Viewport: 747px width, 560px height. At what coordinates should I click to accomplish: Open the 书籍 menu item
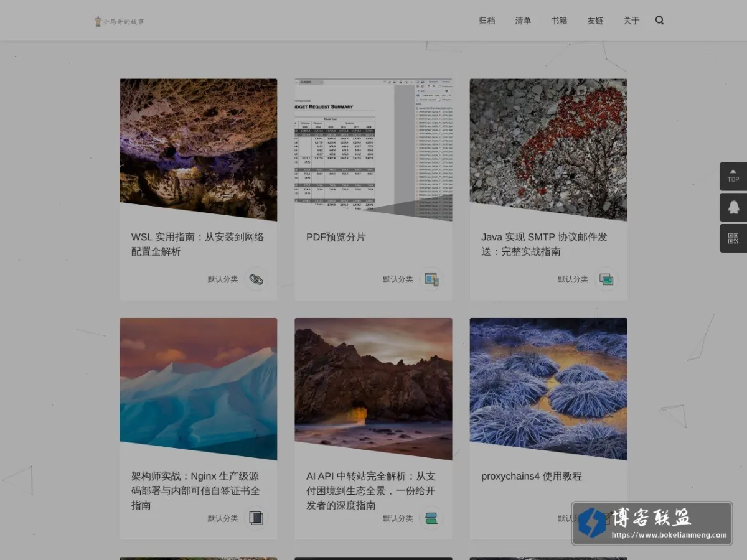[x=559, y=21]
